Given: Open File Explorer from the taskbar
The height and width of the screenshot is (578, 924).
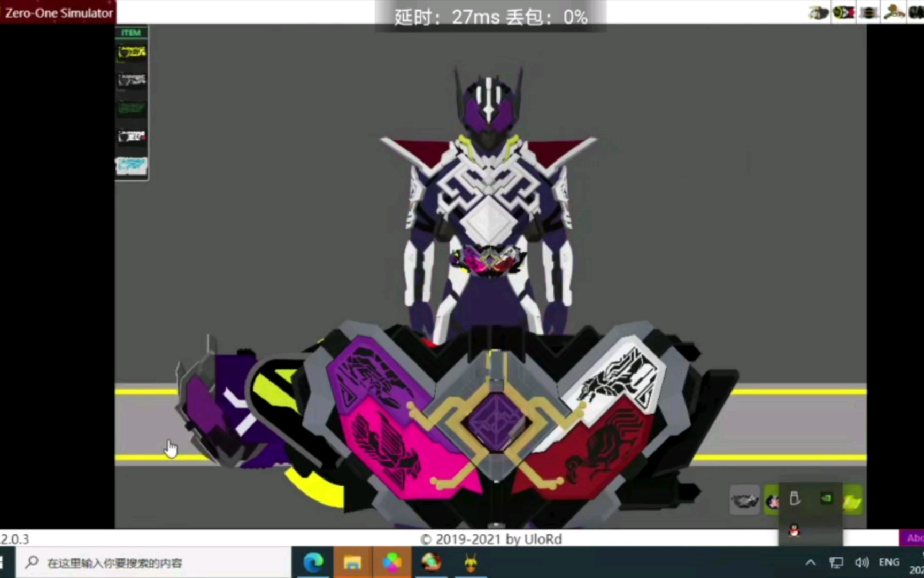Looking at the screenshot, I should (x=352, y=562).
